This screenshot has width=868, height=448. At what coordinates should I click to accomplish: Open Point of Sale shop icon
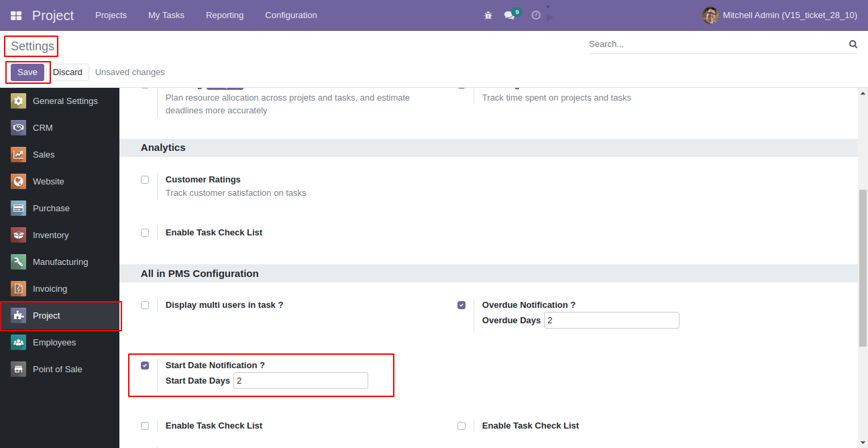[x=19, y=370]
